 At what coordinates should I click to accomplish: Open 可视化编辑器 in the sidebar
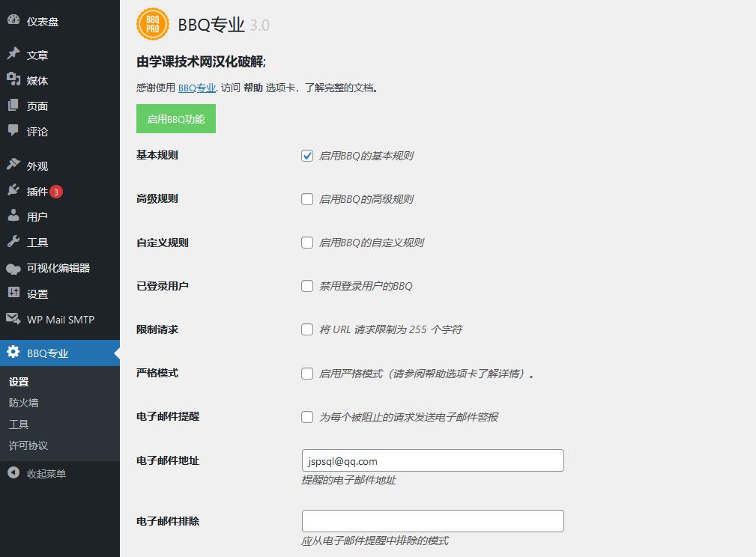point(58,268)
